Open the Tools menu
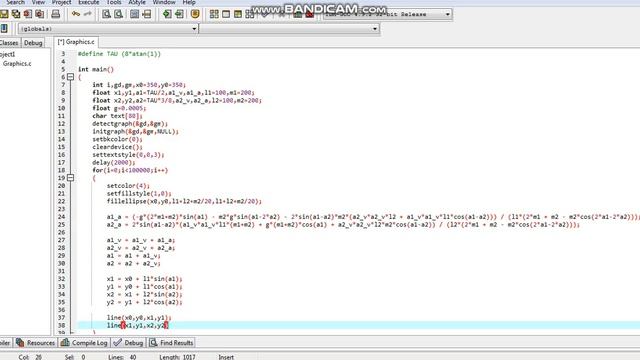Screen dimensions: 640x360 114,2
